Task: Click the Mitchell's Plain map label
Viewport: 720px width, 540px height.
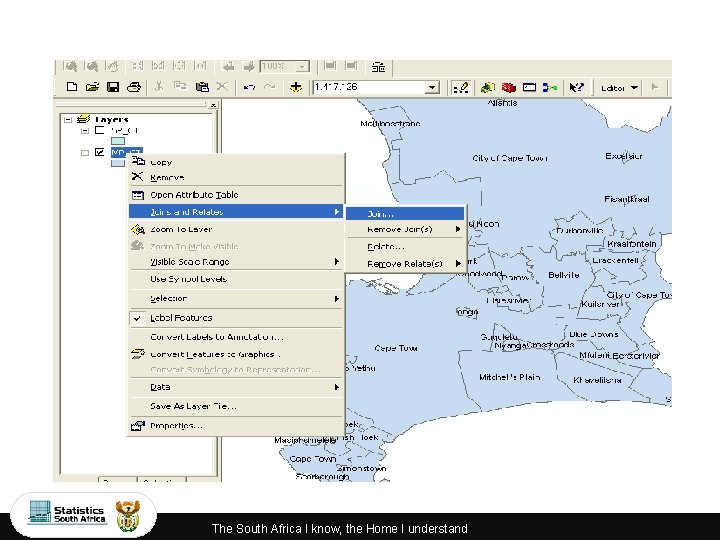Action: point(509,377)
